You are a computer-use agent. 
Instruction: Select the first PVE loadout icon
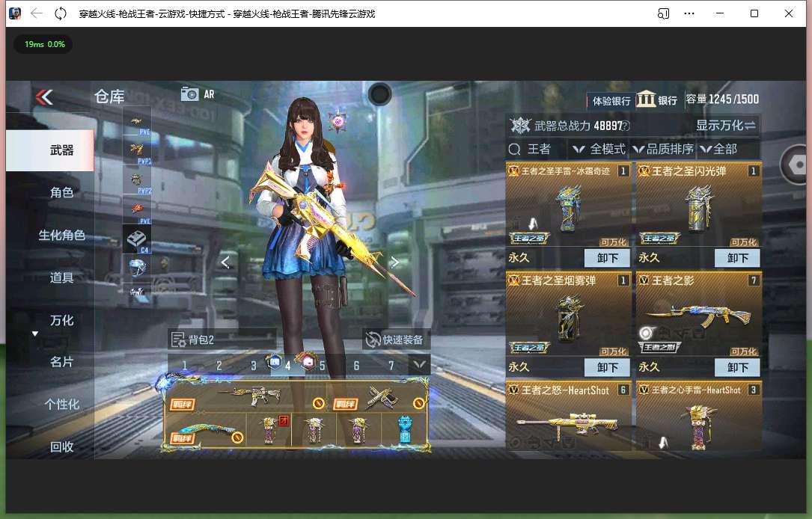point(137,123)
